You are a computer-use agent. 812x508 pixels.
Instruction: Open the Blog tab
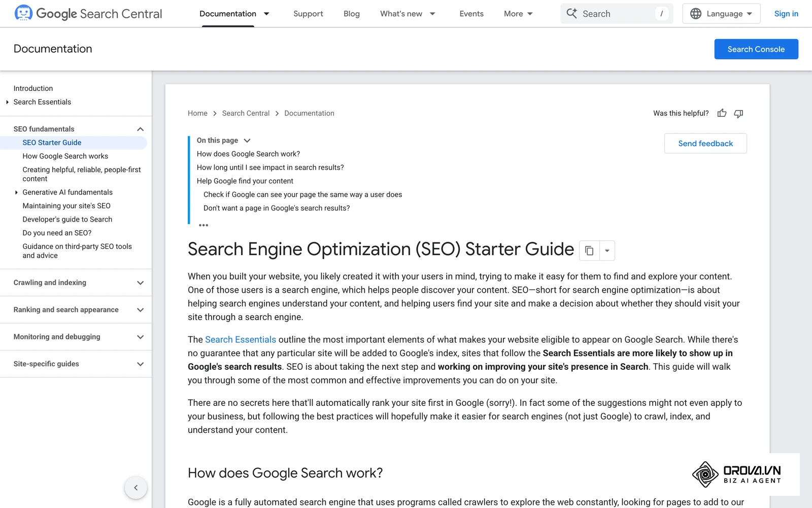[x=352, y=14]
